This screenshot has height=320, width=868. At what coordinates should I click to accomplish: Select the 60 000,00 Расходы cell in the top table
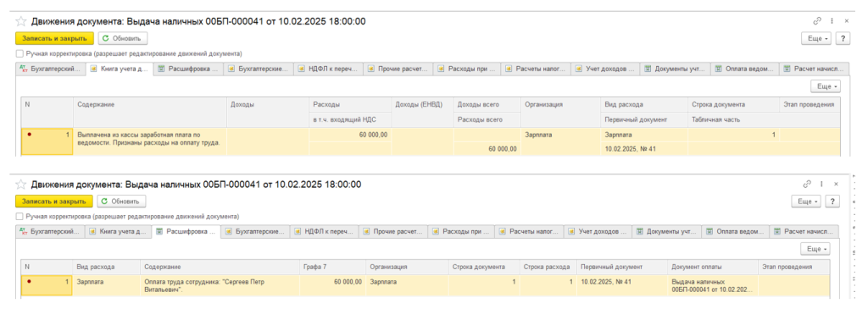pyautogui.click(x=350, y=135)
